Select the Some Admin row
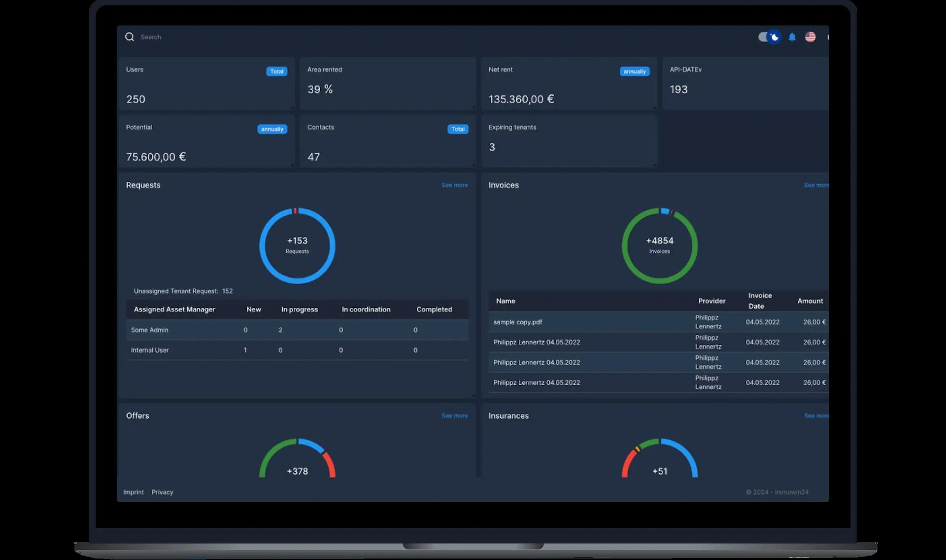This screenshot has width=946, height=560. (x=297, y=330)
